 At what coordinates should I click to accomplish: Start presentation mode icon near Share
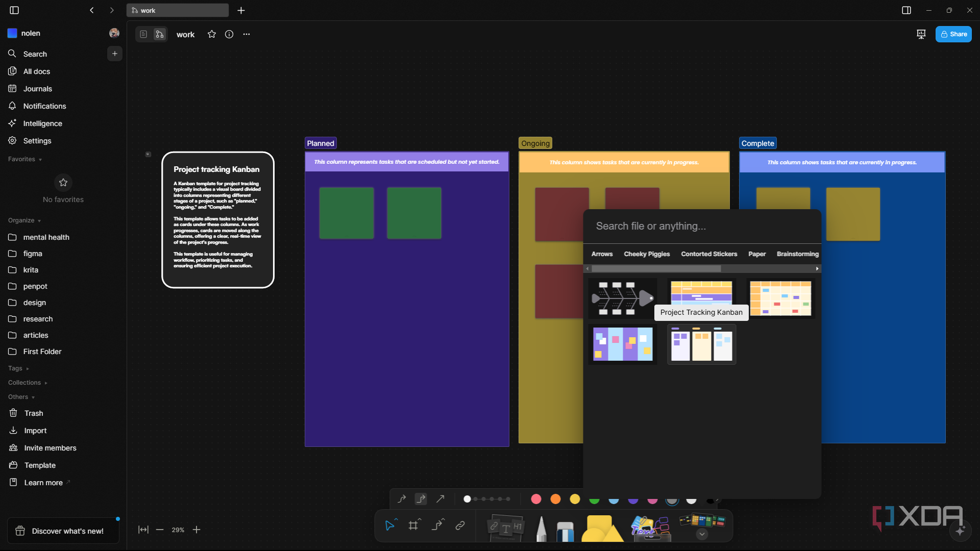pos(921,34)
